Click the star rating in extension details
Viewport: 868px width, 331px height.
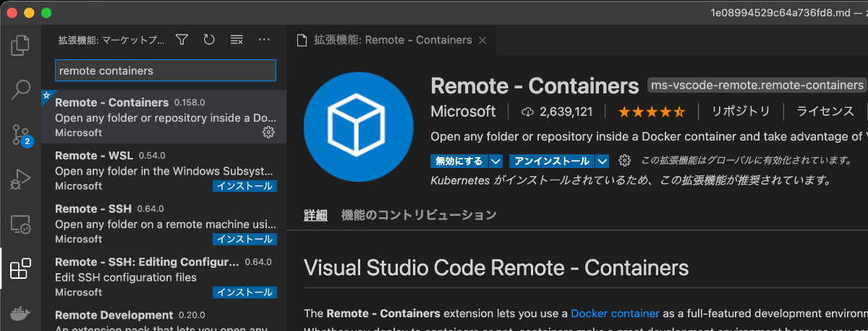tap(651, 112)
